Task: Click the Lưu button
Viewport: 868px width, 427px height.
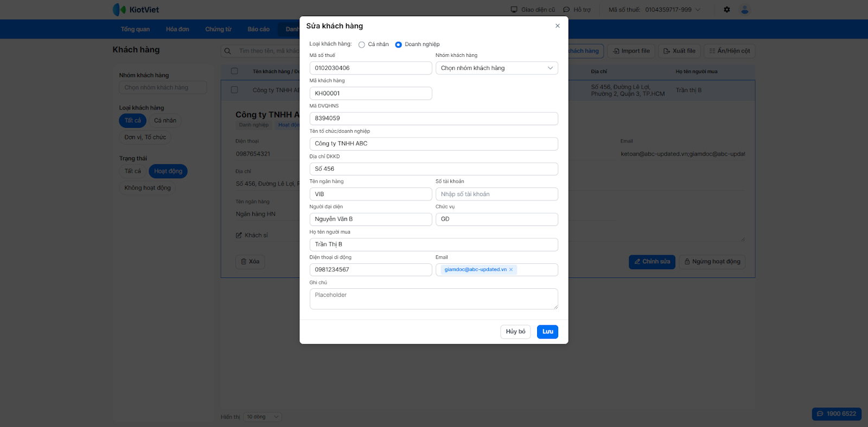Action: [547, 332]
